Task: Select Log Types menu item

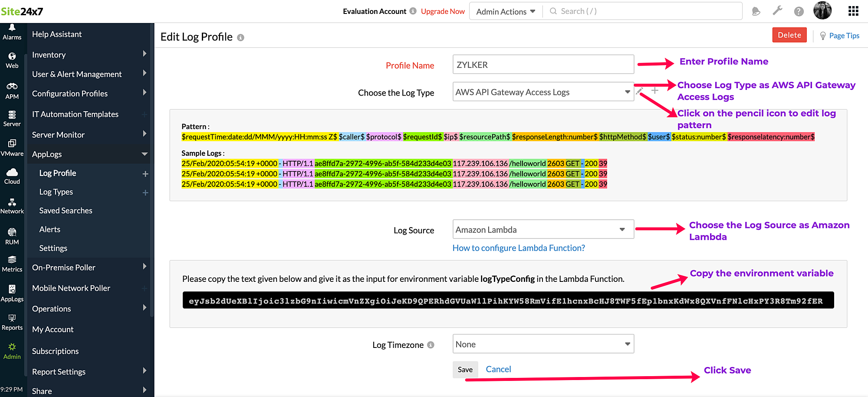Action: (x=56, y=192)
